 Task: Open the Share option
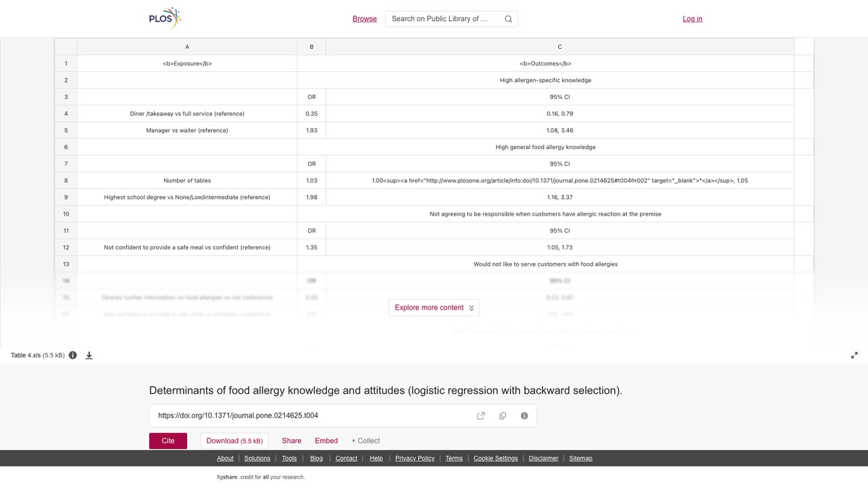292,441
